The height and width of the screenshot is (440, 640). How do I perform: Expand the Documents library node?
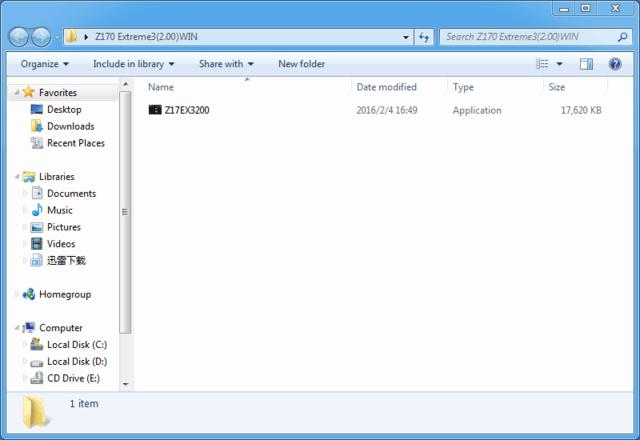tap(24, 194)
